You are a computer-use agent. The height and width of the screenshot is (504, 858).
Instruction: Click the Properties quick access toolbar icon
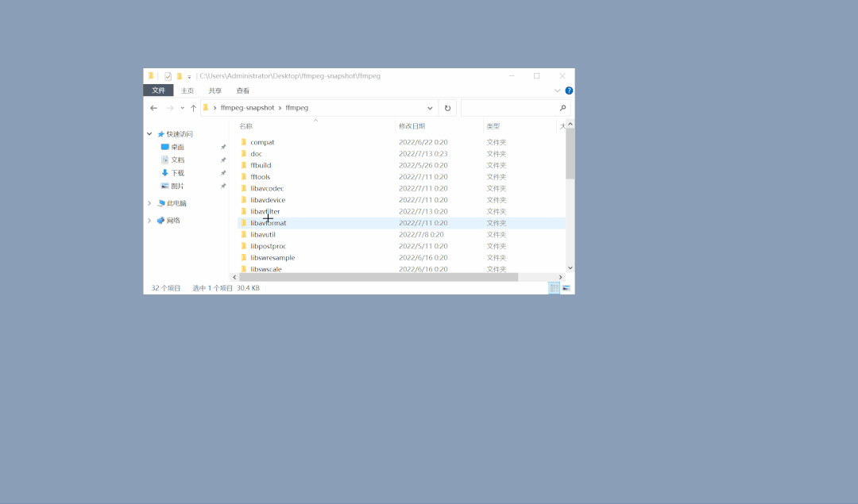coord(168,76)
